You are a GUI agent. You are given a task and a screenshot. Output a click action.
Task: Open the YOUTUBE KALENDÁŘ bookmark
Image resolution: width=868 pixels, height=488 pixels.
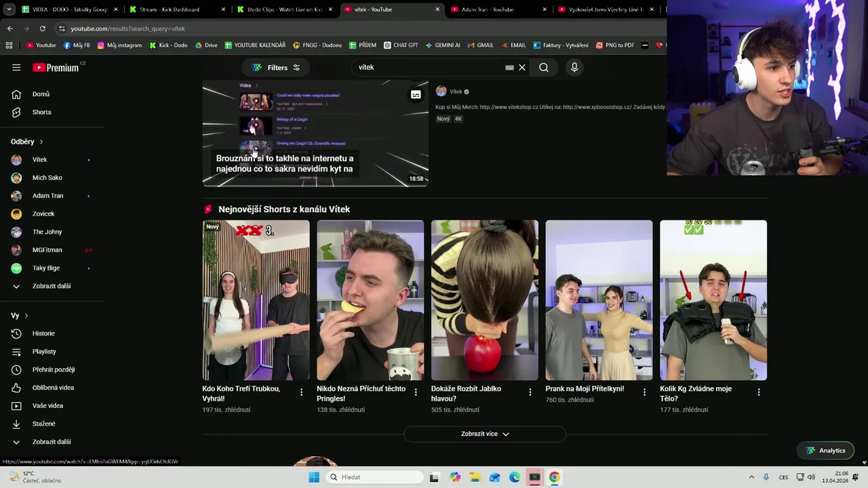coord(255,45)
